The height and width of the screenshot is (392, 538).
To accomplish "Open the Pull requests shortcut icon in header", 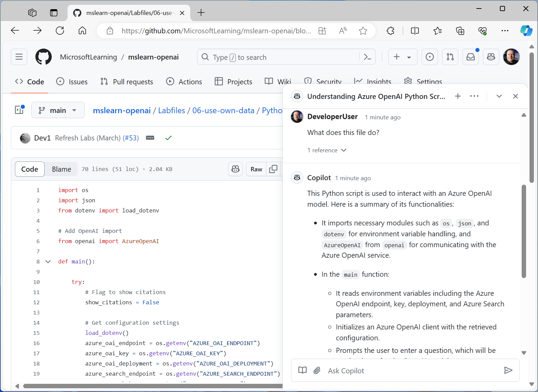I will [x=450, y=57].
